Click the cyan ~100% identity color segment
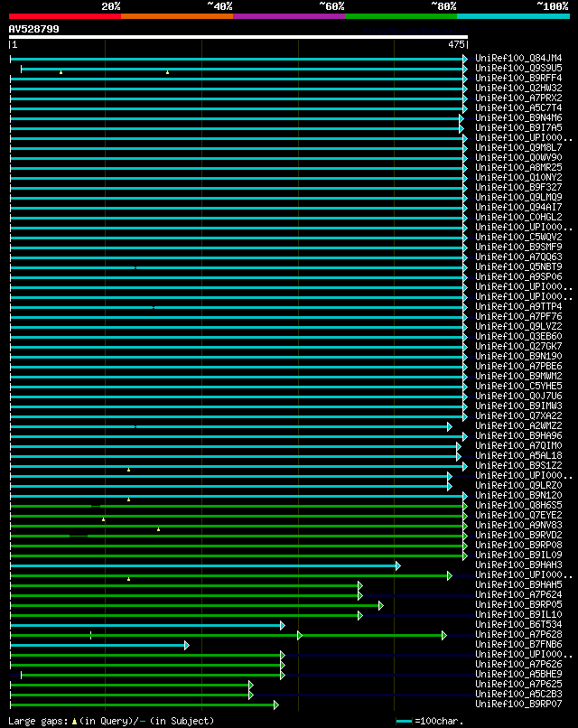The image size is (578, 728). coord(514,16)
